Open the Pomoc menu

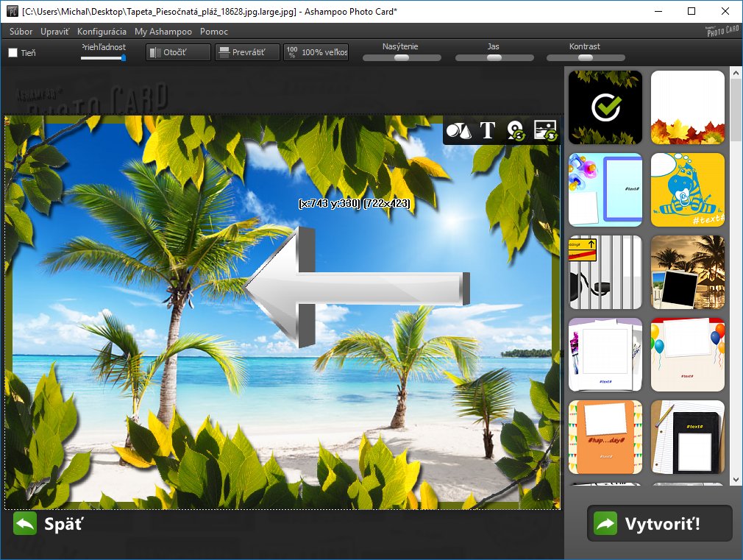(214, 32)
